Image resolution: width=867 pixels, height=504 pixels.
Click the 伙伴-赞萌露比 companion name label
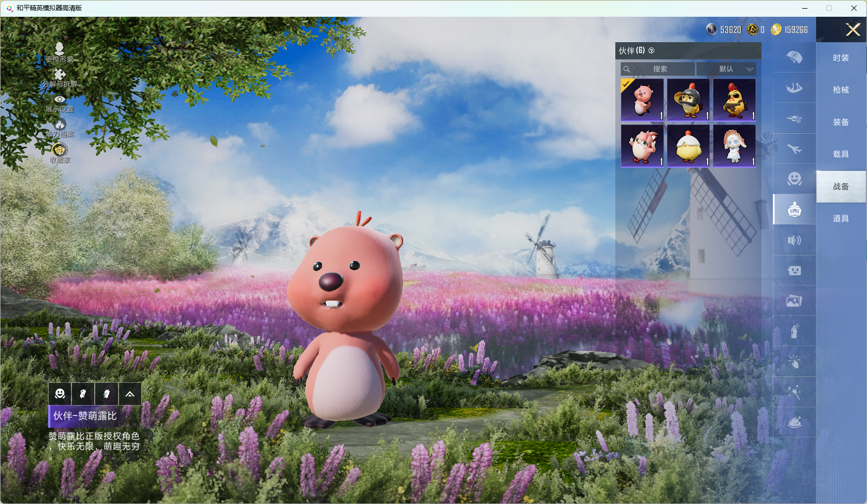tap(85, 416)
